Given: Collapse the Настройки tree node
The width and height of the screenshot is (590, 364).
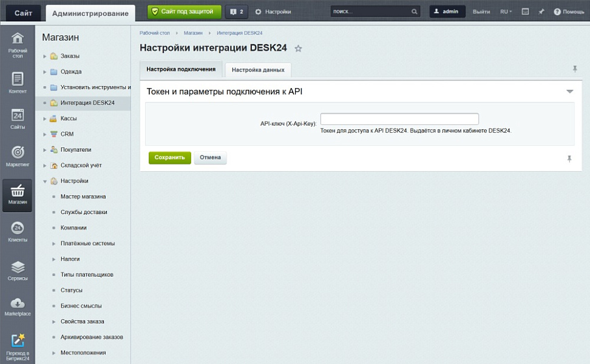Looking at the screenshot, I should [x=45, y=181].
